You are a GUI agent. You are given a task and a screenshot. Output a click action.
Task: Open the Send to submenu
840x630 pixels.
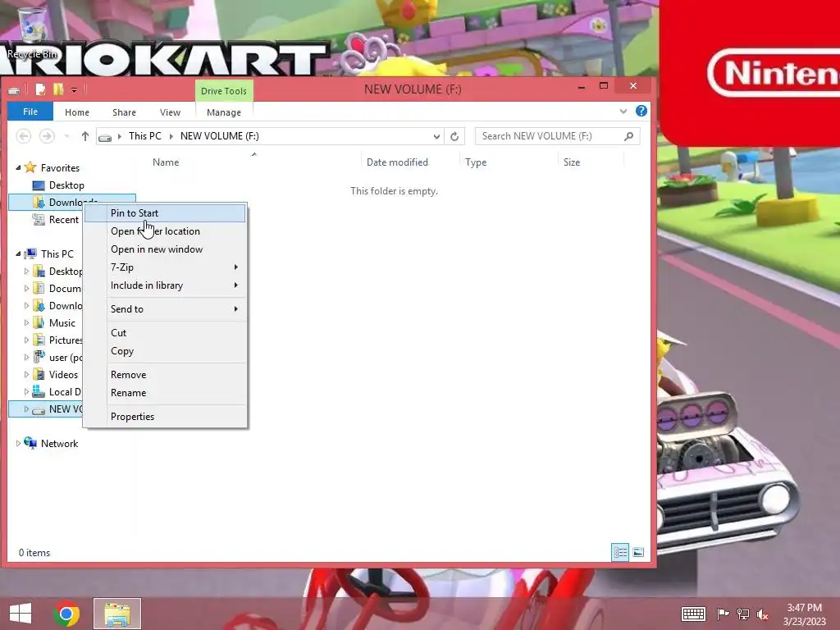(165, 309)
